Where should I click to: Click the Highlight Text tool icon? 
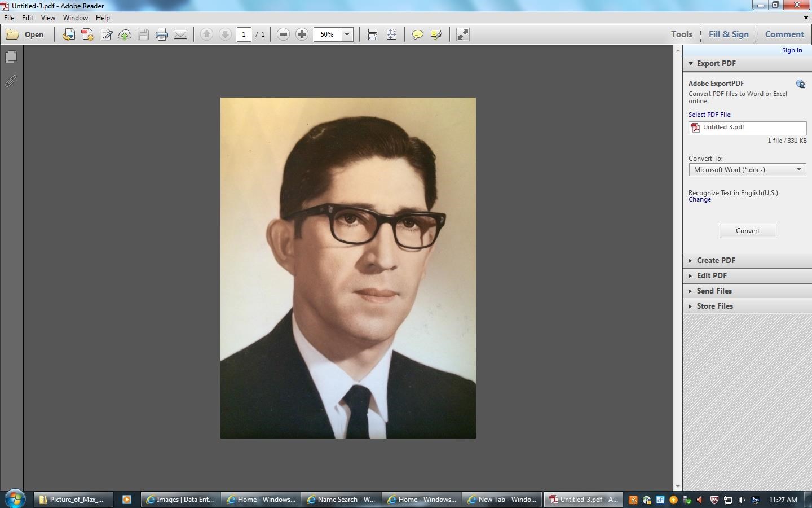[x=435, y=34]
